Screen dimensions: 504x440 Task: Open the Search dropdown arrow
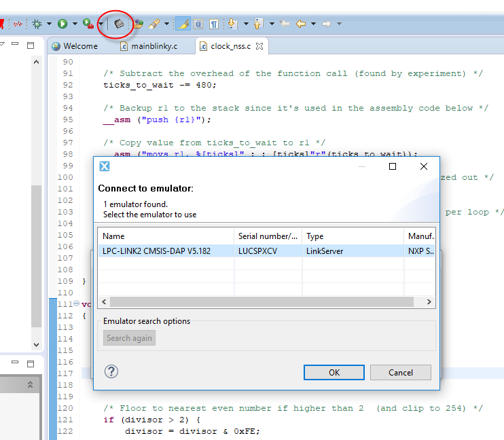166,24
